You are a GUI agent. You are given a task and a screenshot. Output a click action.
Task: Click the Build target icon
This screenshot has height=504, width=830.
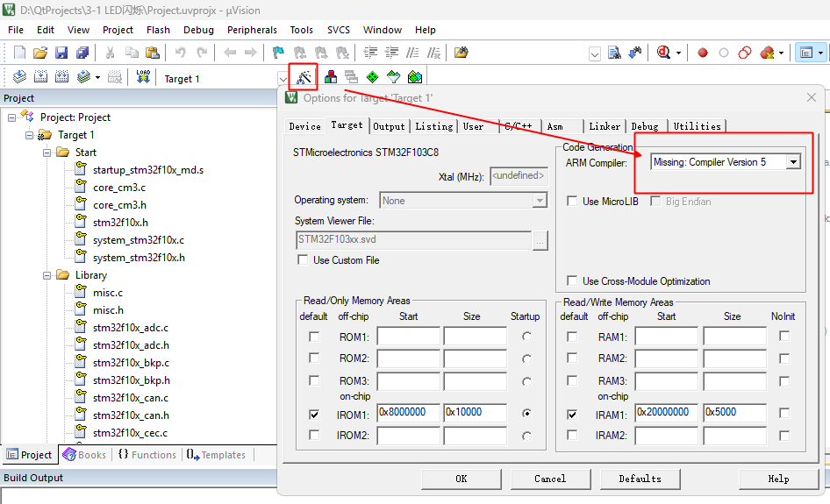[x=40, y=77]
